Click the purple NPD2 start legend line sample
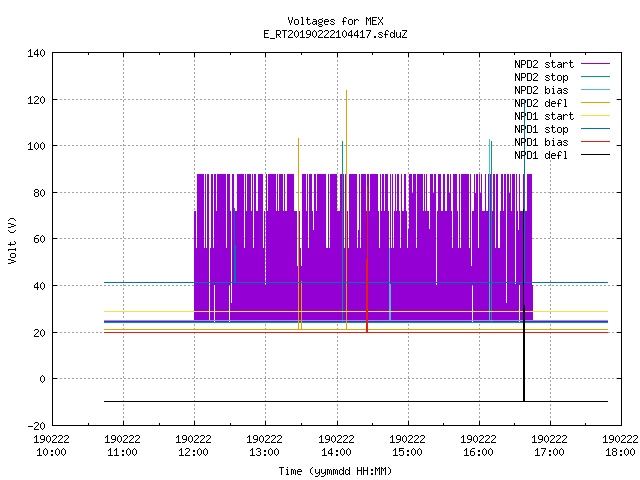Screen dimensions: 640x480 (595, 64)
